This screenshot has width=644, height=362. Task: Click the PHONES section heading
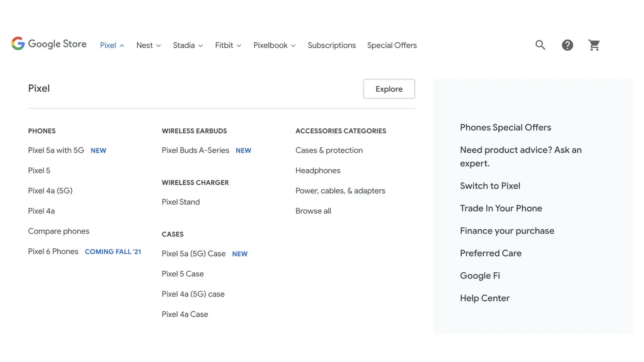click(x=42, y=131)
